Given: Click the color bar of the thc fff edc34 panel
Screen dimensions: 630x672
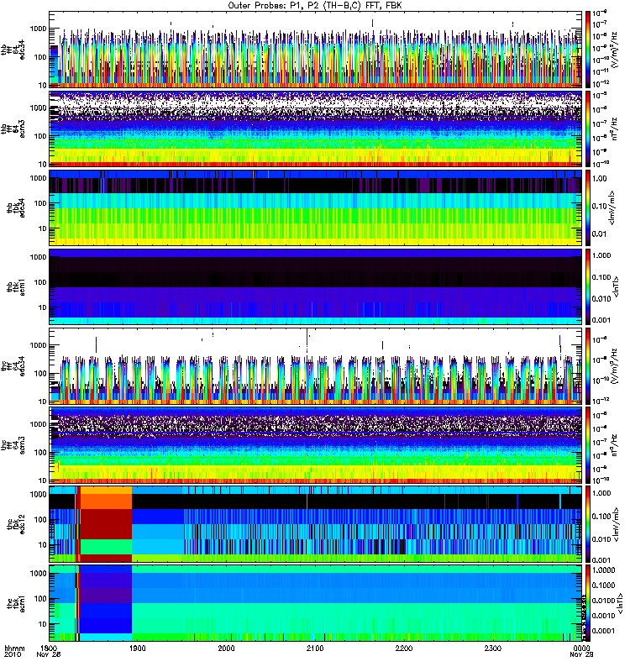Looking at the screenshot, I should [587, 366].
